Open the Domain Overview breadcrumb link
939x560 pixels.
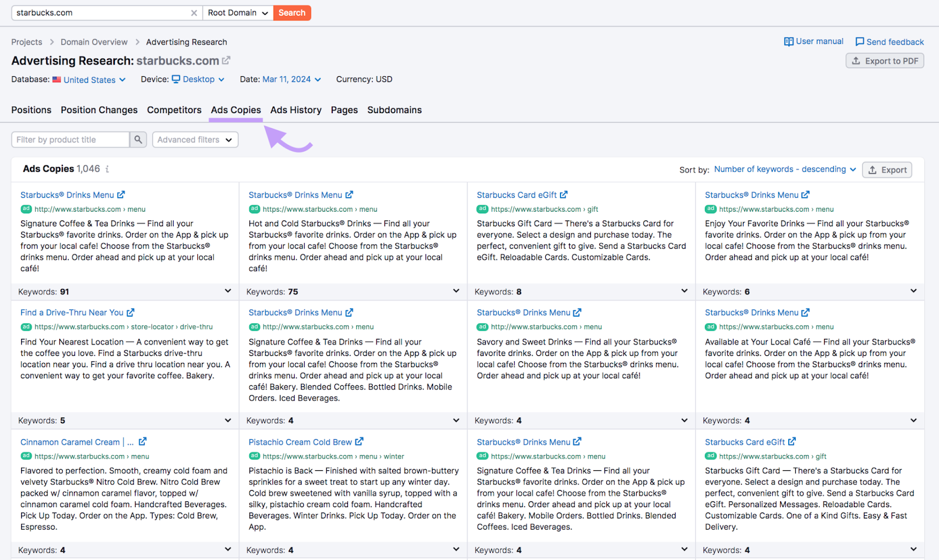[94, 42]
